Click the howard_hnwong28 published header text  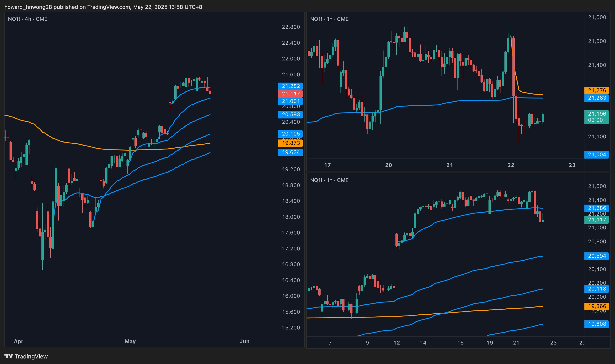pos(103,7)
